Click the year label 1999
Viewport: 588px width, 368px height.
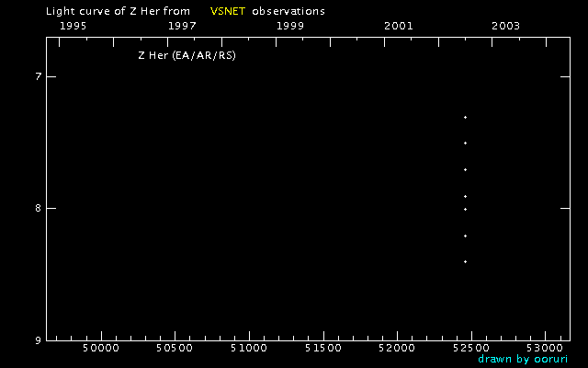pos(290,26)
